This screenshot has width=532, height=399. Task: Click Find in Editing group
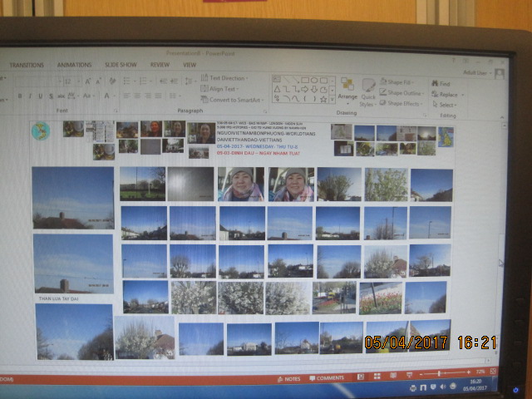click(x=441, y=83)
